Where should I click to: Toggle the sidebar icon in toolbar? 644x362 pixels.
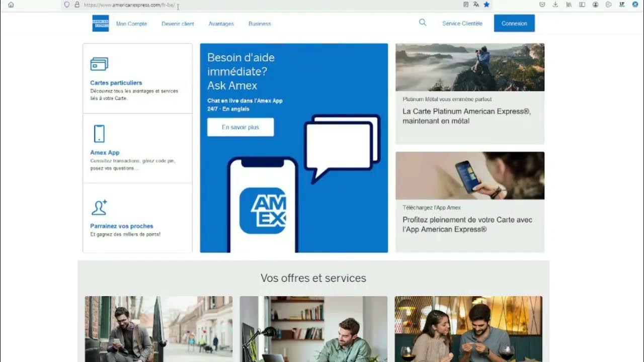(582, 5)
